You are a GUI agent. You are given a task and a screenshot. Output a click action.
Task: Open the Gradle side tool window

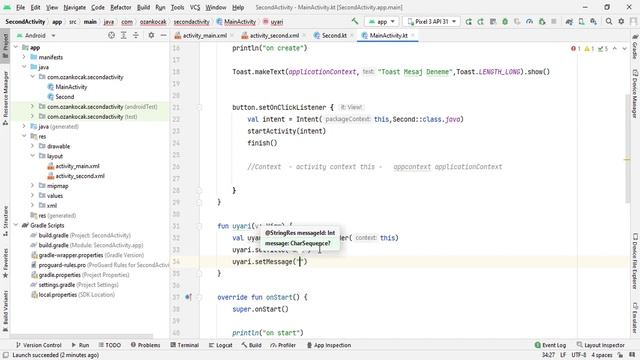point(635,48)
